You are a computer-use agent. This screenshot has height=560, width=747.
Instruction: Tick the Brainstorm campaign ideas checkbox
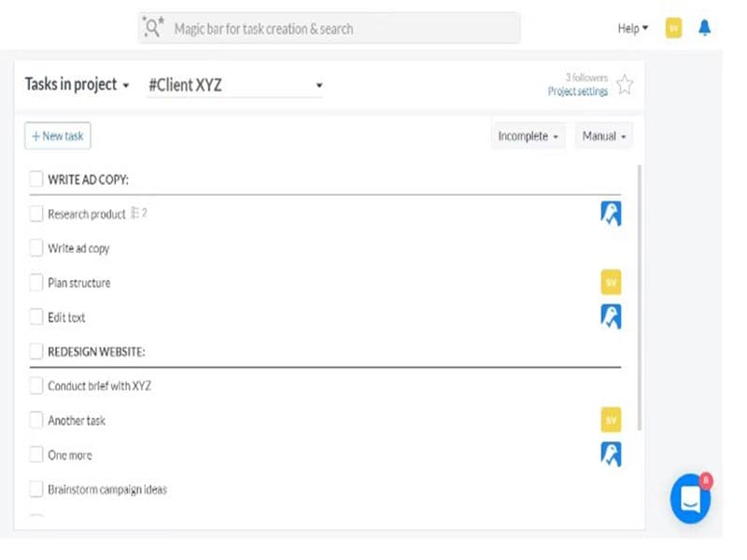(36, 489)
